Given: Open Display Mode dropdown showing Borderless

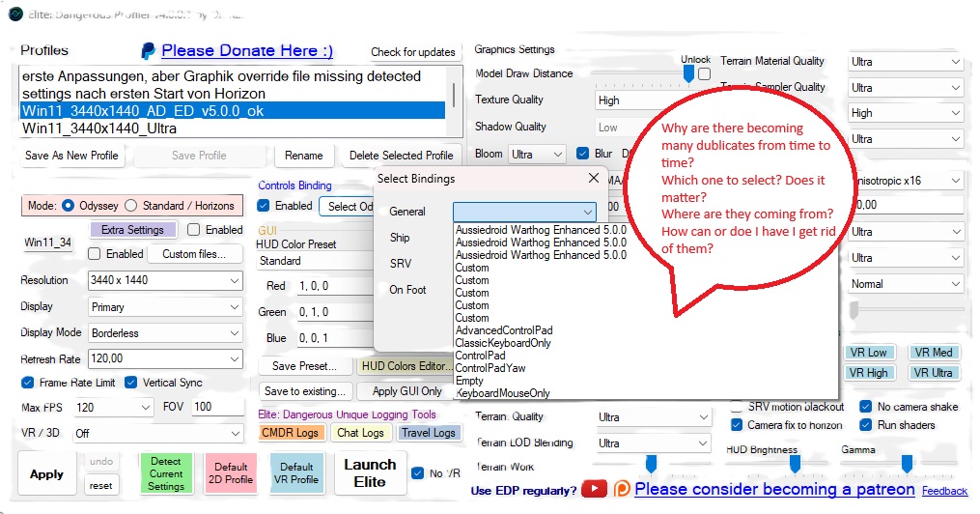Looking at the screenshot, I should click(x=165, y=333).
